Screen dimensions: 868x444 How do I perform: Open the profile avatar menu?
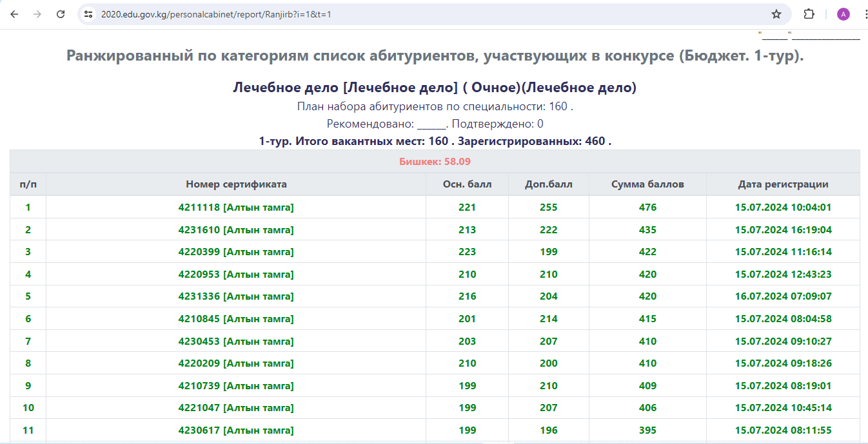[x=843, y=14]
